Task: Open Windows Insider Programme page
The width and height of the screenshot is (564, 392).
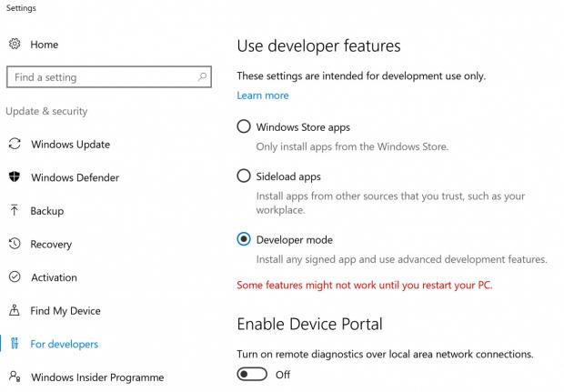Action: (x=97, y=377)
